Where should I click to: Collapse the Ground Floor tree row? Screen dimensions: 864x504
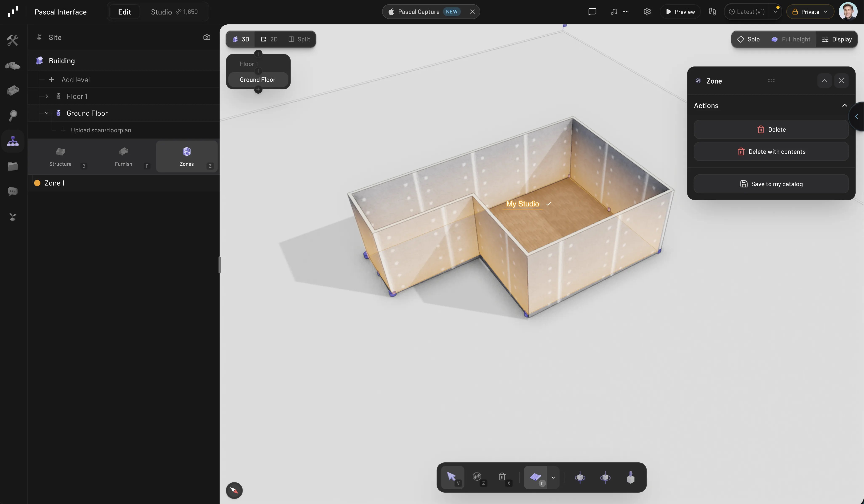coord(47,113)
